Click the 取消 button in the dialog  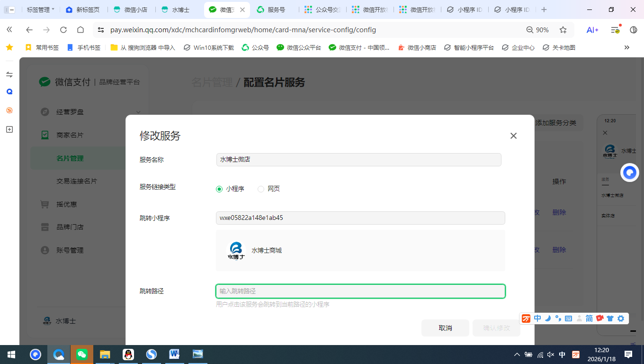tap(445, 328)
